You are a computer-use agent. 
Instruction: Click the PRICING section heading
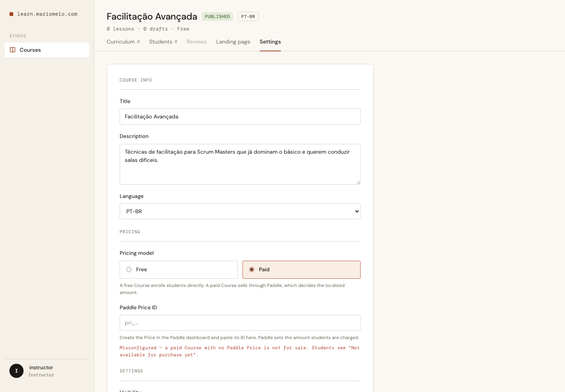pos(130,232)
